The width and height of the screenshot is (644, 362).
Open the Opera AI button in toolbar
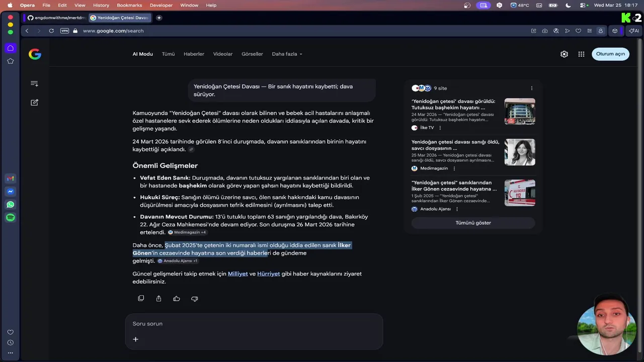[634, 31]
